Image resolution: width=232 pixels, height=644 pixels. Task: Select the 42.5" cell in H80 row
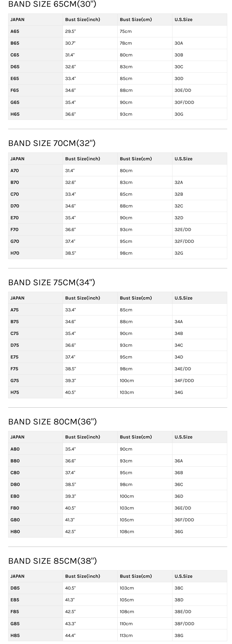tap(90, 531)
